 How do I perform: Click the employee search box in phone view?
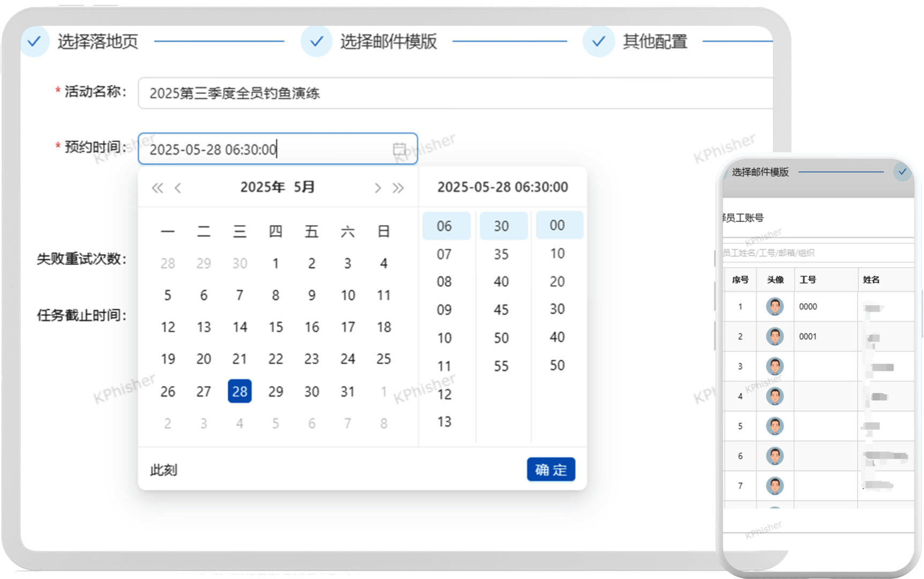(x=815, y=253)
